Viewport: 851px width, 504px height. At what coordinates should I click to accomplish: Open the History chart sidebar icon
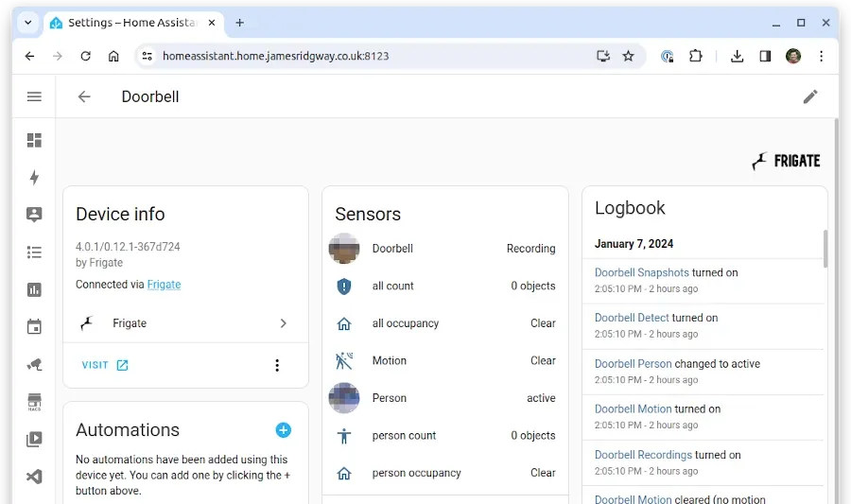[34, 289]
